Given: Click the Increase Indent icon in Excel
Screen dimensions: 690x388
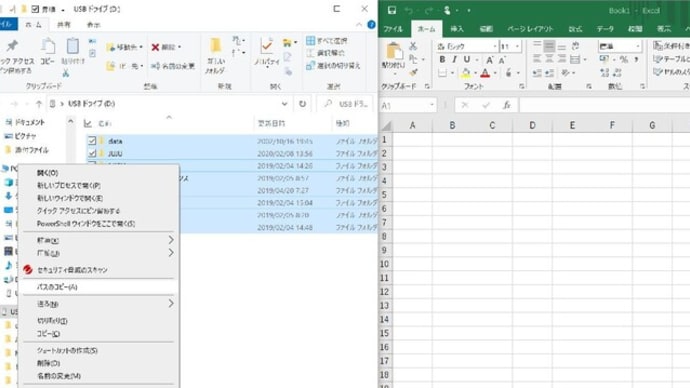Looking at the screenshot, I should pyautogui.click(x=549, y=73).
